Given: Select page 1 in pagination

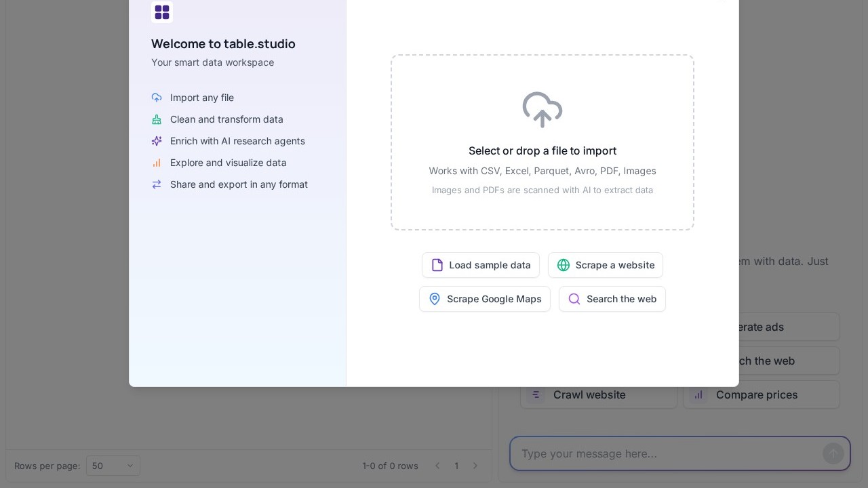Looking at the screenshot, I should (456, 466).
